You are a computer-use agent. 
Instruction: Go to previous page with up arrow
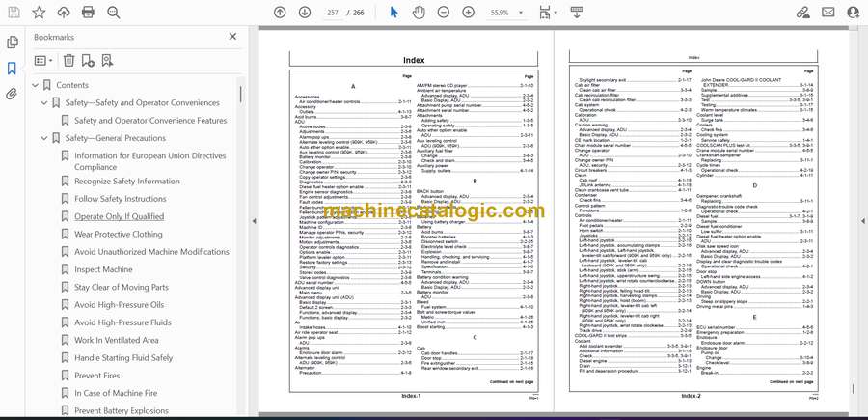(x=280, y=13)
